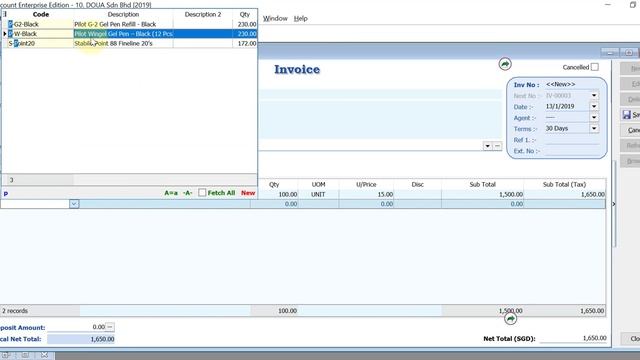Viewport: 640px width, 360px height.
Task: Open the item code dropdown arrow in the grid
Action: coord(74,204)
